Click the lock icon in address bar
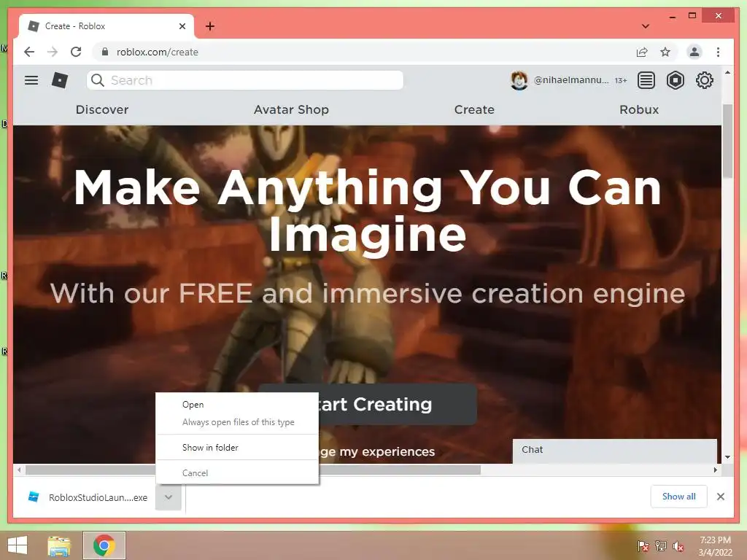Image resolution: width=747 pixels, height=560 pixels. [x=105, y=52]
